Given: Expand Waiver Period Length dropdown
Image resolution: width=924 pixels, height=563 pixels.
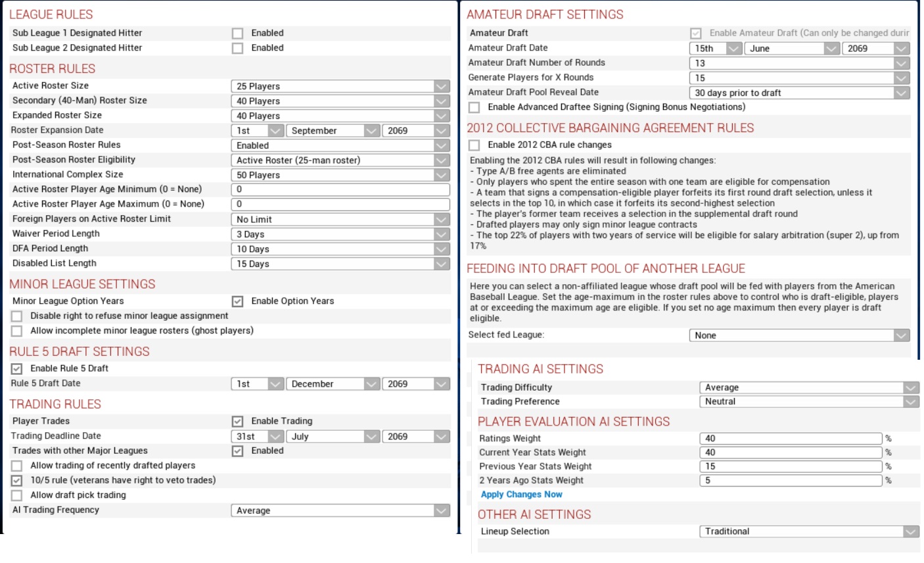Looking at the screenshot, I should (x=340, y=234).
